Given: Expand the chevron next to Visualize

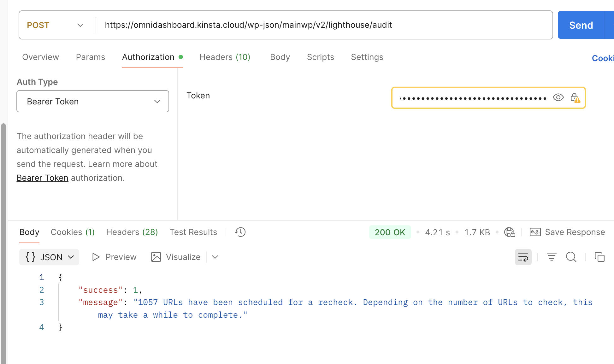Looking at the screenshot, I should coord(215,257).
